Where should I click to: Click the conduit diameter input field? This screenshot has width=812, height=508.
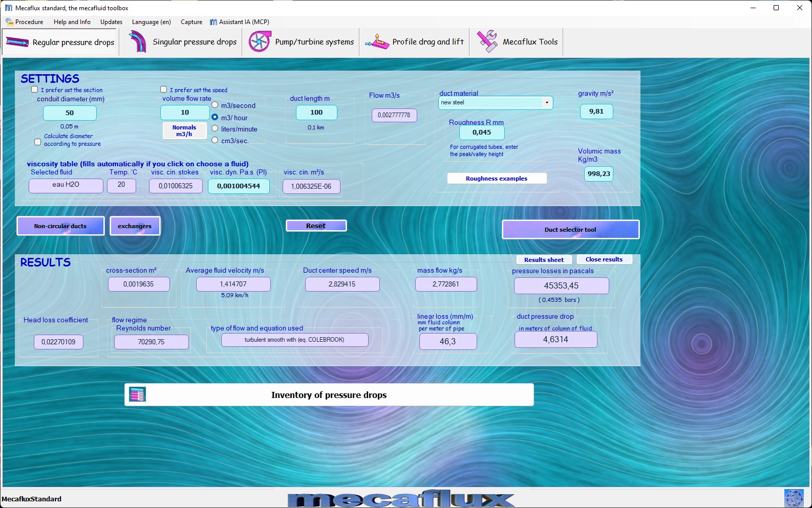[x=70, y=113]
